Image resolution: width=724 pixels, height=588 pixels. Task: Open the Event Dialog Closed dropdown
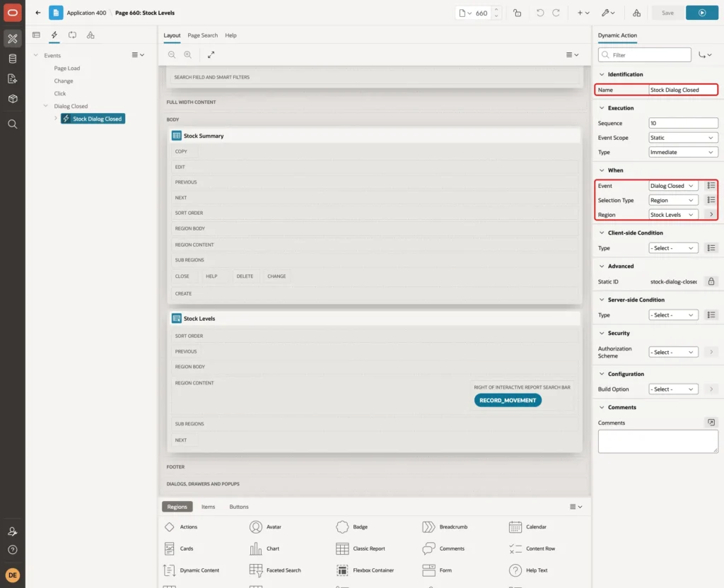[673, 186]
